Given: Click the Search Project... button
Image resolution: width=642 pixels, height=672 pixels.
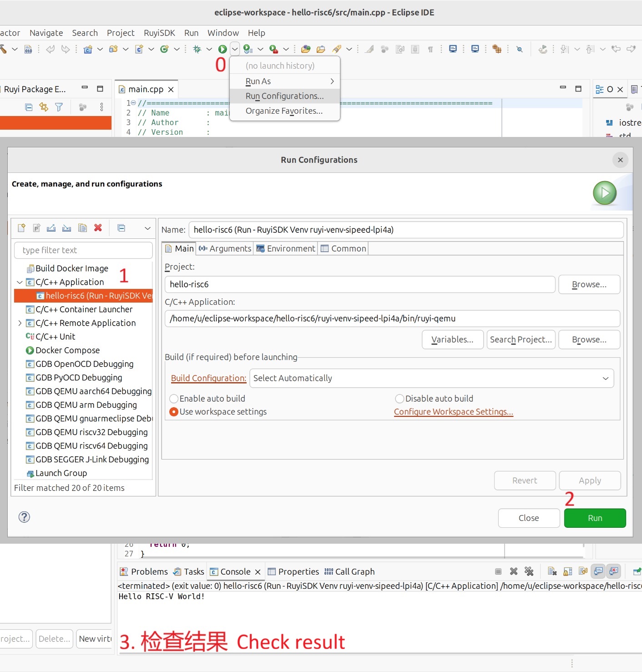Looking at the screenshot, I should click(521, 340).
